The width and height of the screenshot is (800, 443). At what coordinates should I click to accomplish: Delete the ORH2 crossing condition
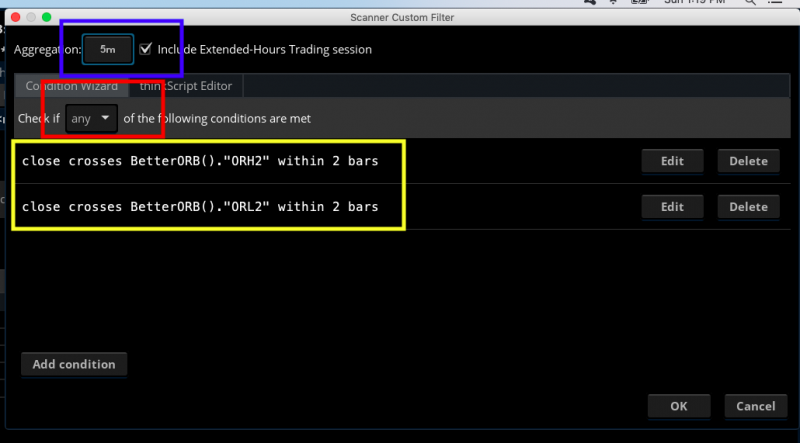pyautogui.click(x=748, y=161)
